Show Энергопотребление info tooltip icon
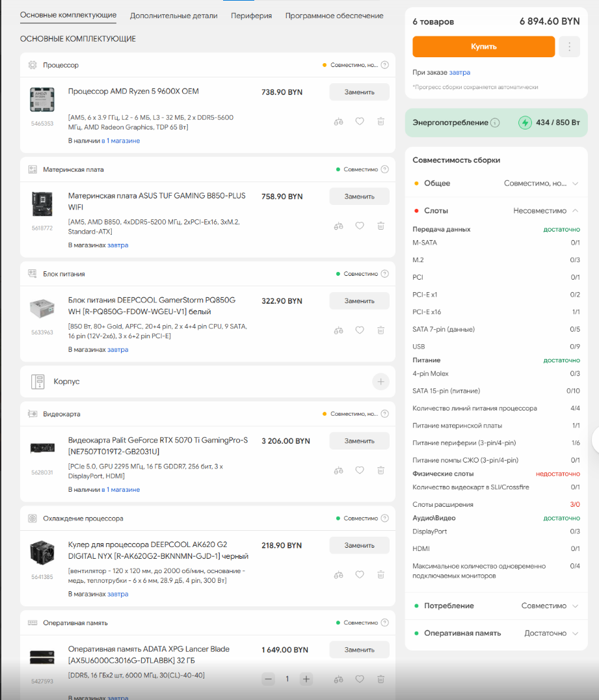Viewport: 599px width, 700px height. click(495, 123)
